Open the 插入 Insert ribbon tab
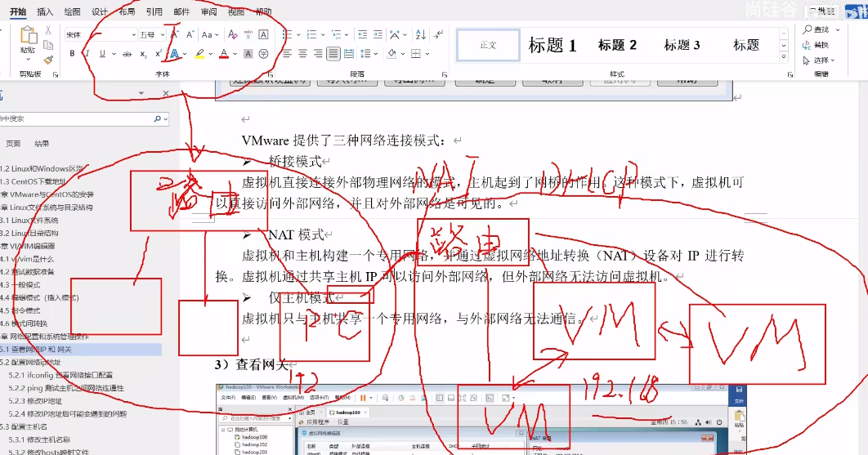The image size is (868, 455). coord(45,11)
